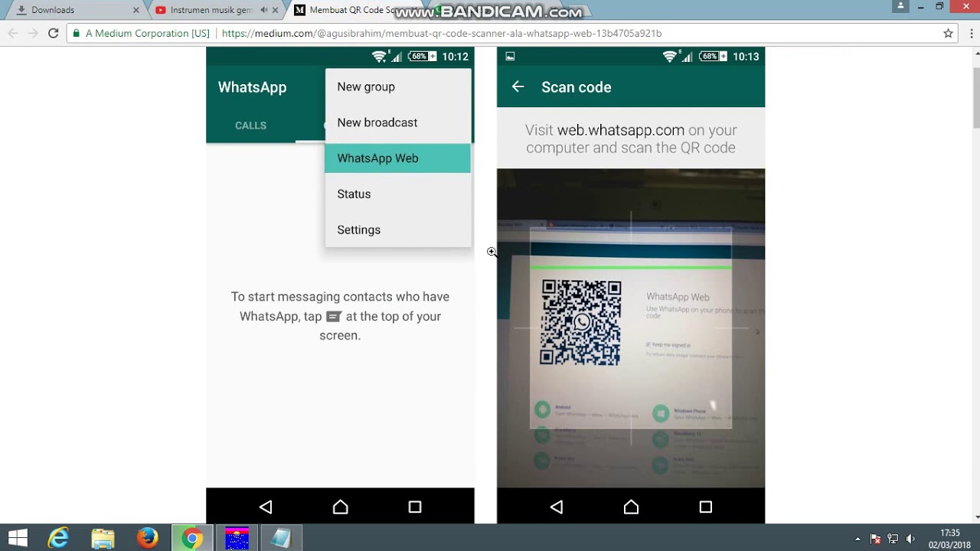Click the browser forward arrow
The width and height of the screenshot is (980, 551).
[x=33, y=33]
